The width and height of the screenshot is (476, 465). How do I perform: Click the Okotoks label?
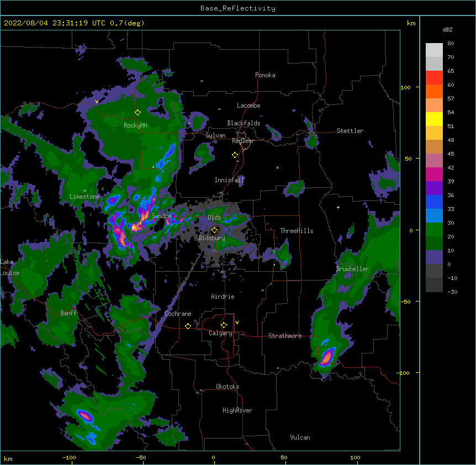click(x=228, y=387)
